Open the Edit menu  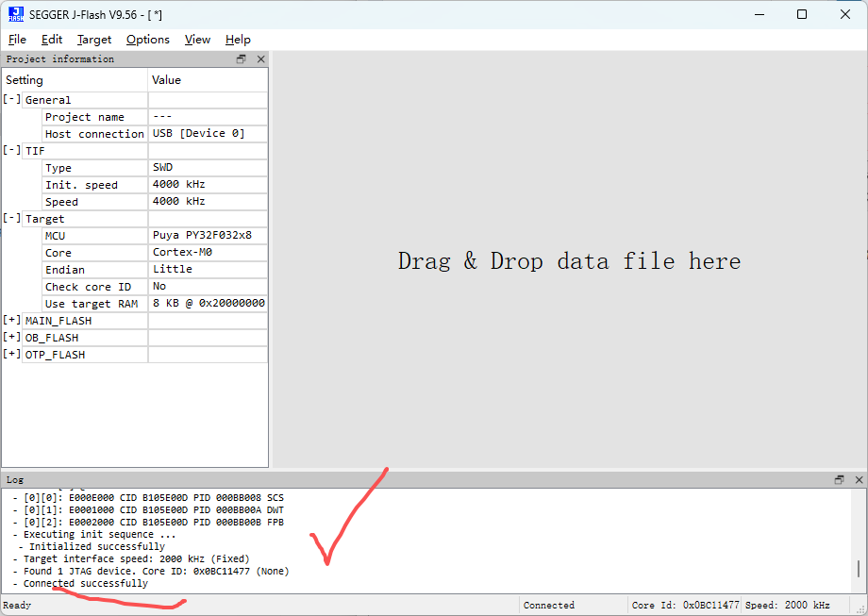[52, 40]
